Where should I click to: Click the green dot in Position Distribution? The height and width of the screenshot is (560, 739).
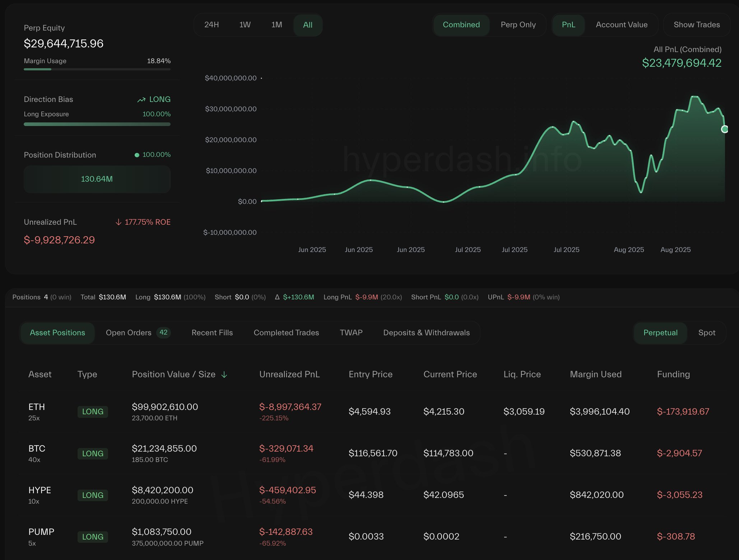137,155
